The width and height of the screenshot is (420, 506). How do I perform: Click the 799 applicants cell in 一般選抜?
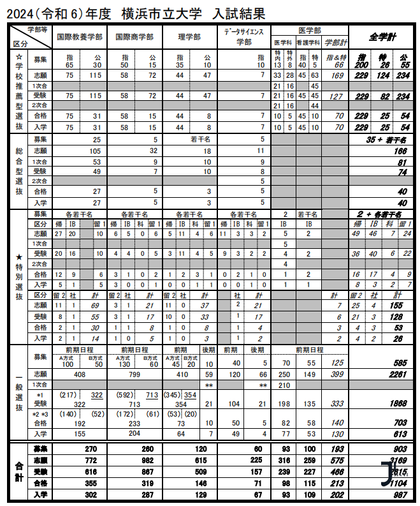point(134,375)
